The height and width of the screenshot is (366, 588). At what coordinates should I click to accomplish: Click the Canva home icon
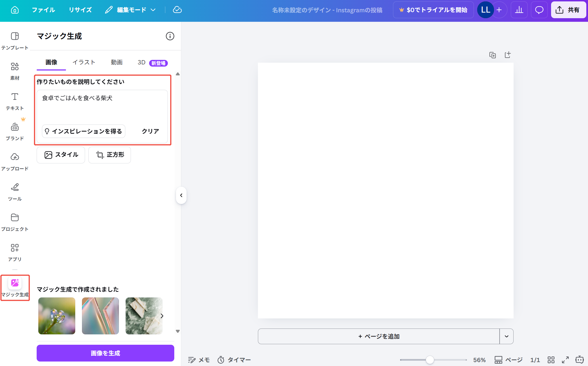15,10
